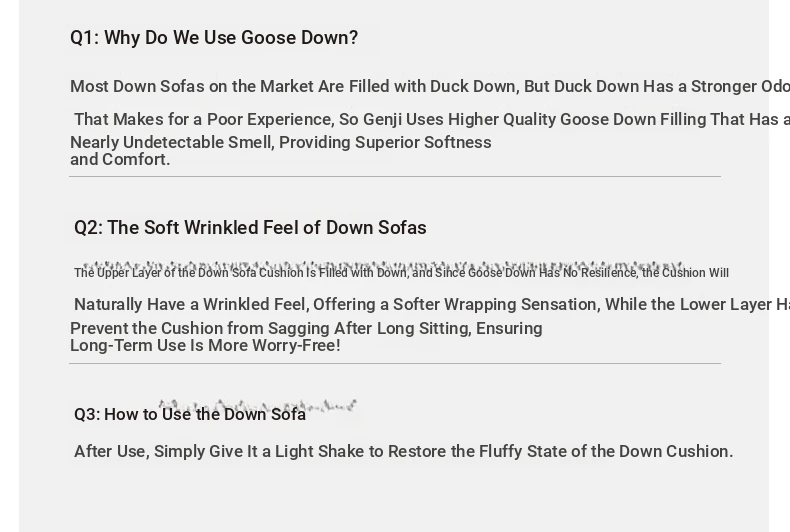Click the divider line below the Q1 answer
790x532 pixels.
click(395, 176)
